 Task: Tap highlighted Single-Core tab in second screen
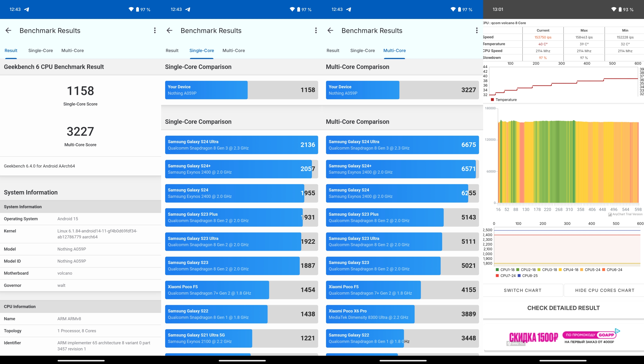[x=202, y=51]
